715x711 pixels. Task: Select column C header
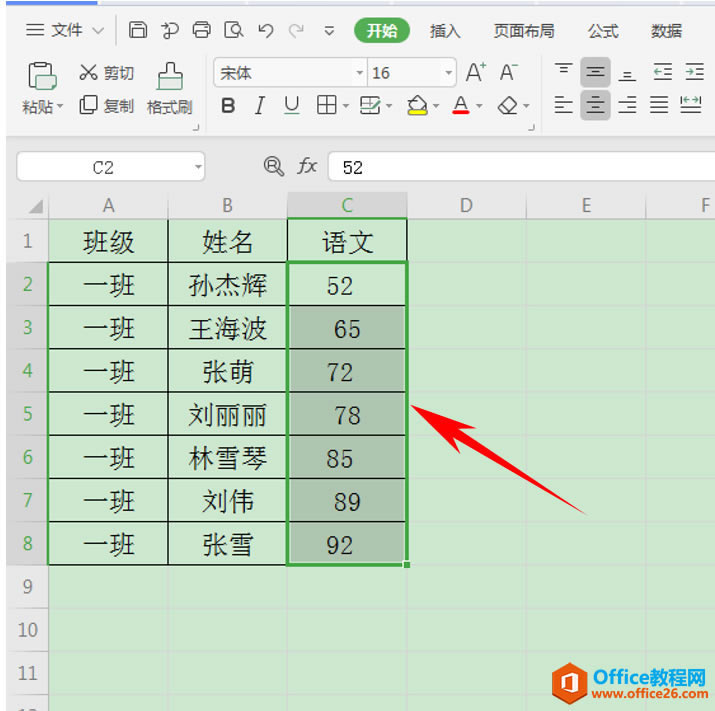tap(347, 205)
